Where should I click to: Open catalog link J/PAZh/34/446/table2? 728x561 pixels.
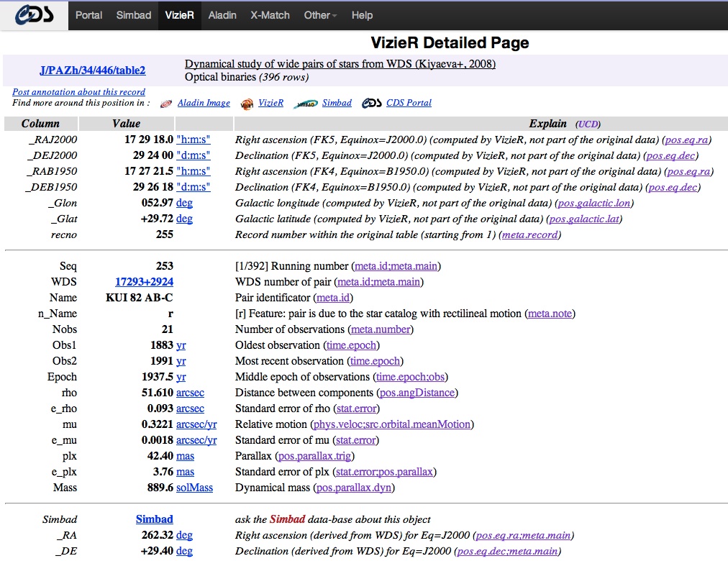pos(92,70)
